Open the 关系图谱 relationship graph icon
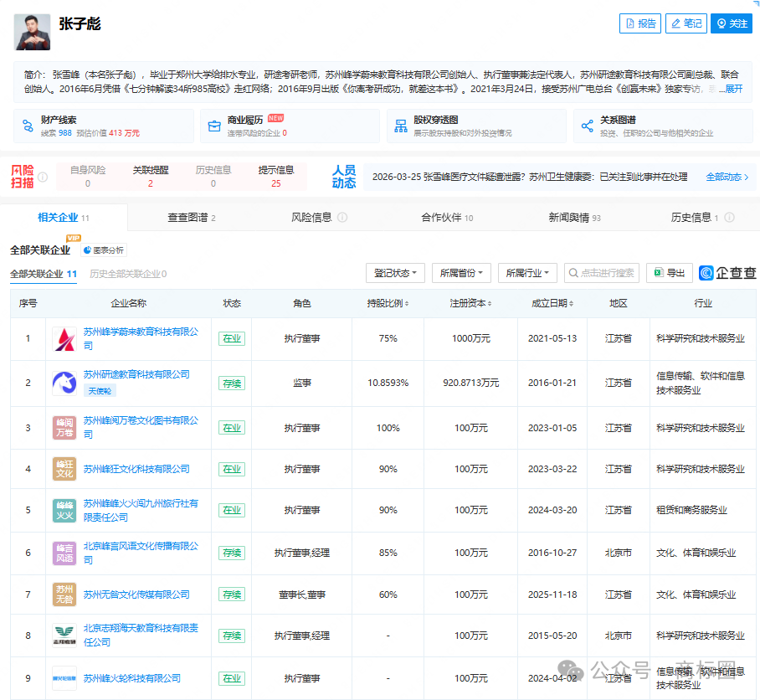Viewport: 760px width, 700px height. (587, 126)
